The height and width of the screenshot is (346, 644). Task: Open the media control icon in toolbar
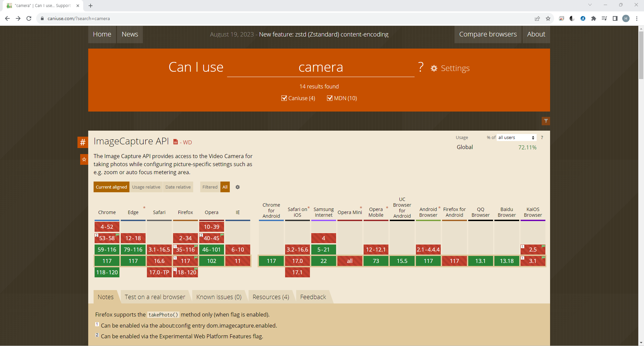click(604, 18)
